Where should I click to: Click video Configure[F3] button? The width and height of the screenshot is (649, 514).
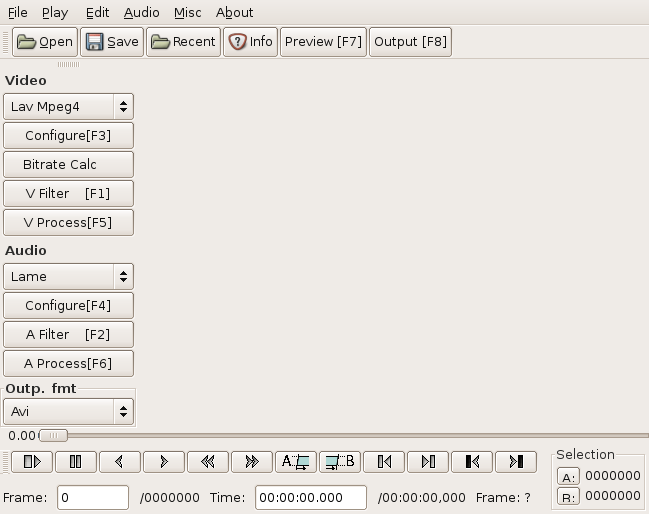tap(68, 135)
